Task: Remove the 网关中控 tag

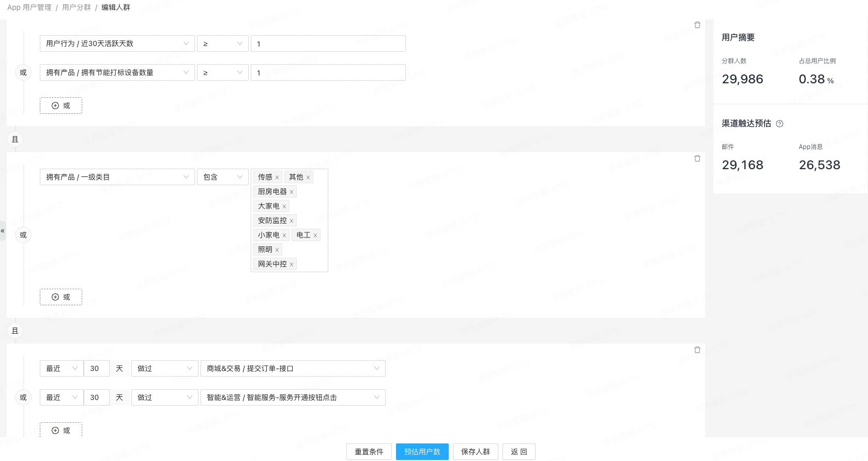Action: tap(292, 264)
